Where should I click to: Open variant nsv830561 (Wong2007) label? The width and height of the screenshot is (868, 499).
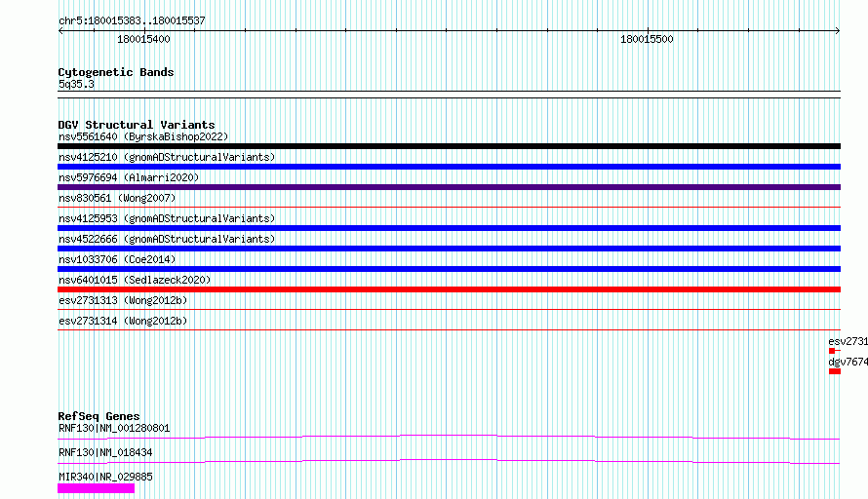coord(117,198)
